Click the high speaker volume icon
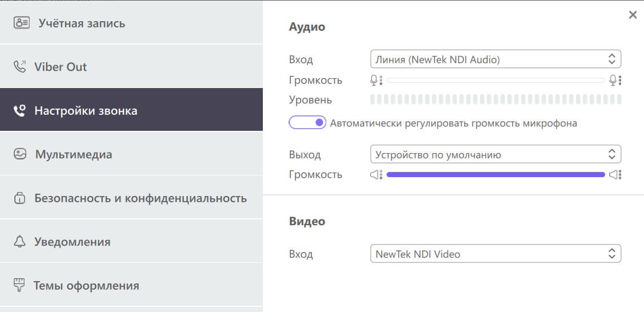Image resolution: width=644 pixels, height=312 pixels. pyautogui.click(x=615, y=175)
